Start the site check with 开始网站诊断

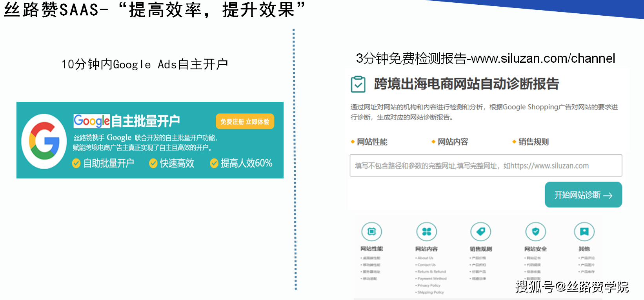(x=583, y=195)
